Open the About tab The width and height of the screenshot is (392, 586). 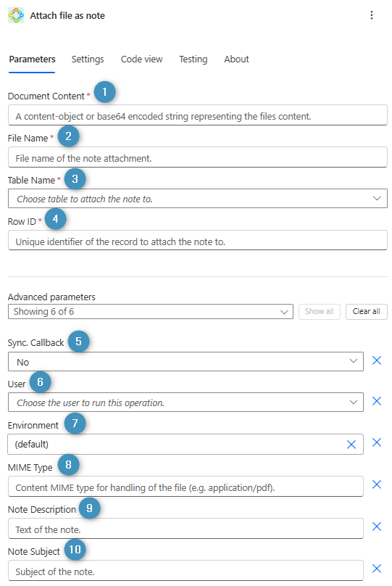pos(236,59)
